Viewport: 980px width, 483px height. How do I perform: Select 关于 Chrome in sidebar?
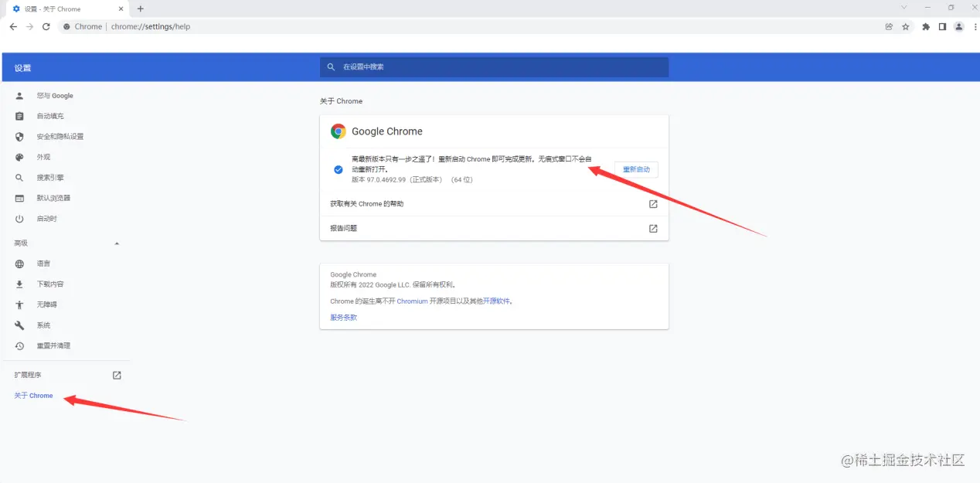point(34,396)
